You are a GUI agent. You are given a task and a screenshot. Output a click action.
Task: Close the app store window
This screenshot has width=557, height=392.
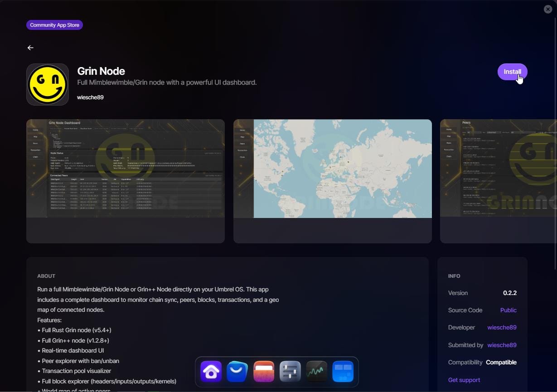[548, 9]
